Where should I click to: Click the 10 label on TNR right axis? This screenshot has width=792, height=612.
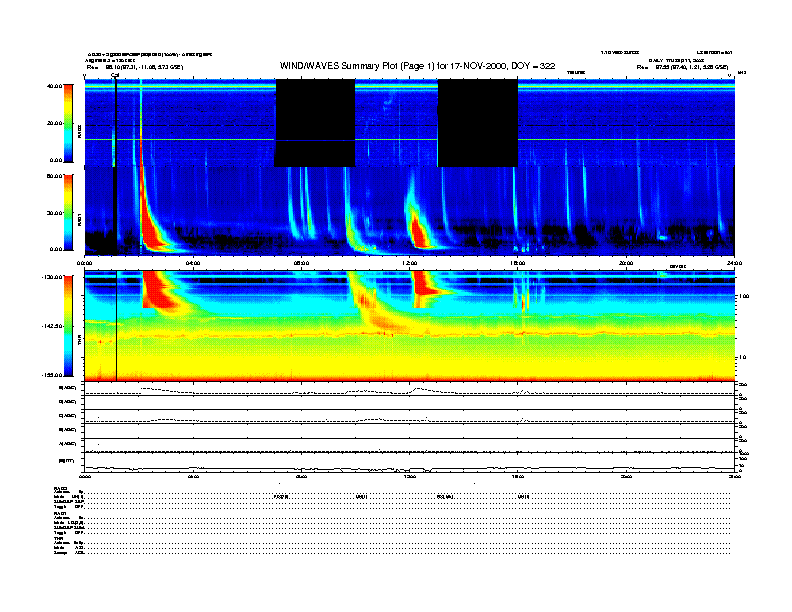[742, 358]
